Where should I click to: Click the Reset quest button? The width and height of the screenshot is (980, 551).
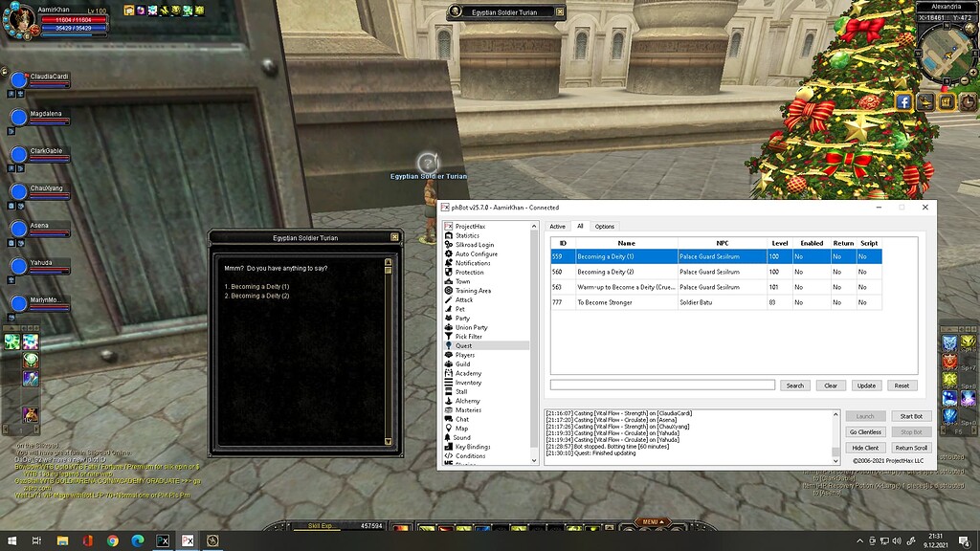(902, 386)
